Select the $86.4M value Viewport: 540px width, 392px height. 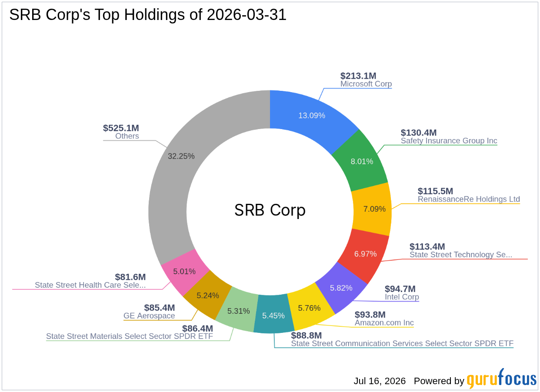(x=198, y=328)
